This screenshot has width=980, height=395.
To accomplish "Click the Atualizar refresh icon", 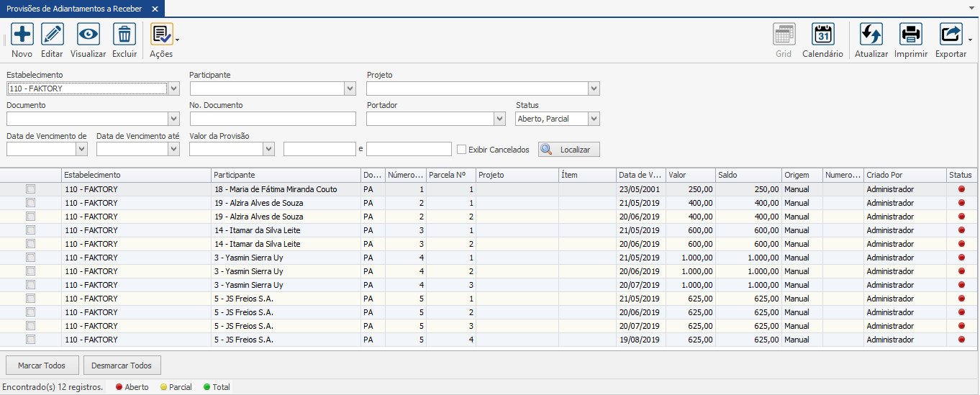I will 871,35.
